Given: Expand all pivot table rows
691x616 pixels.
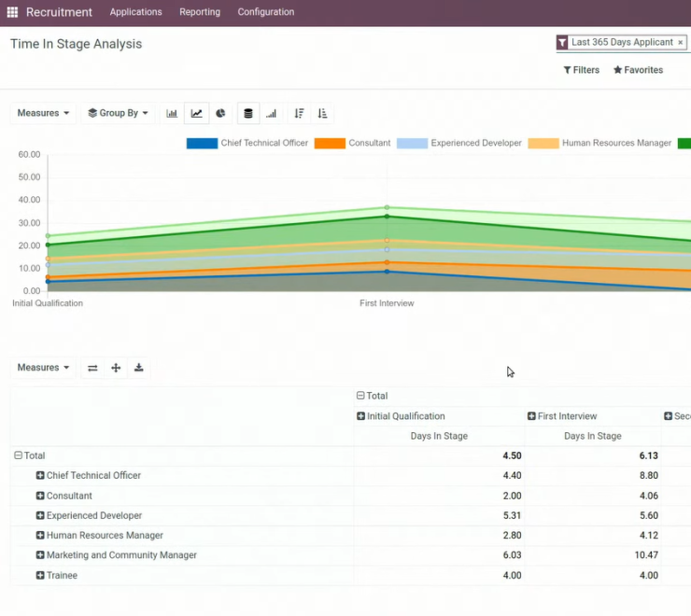Looking at the screenshot, I should 116,368.
